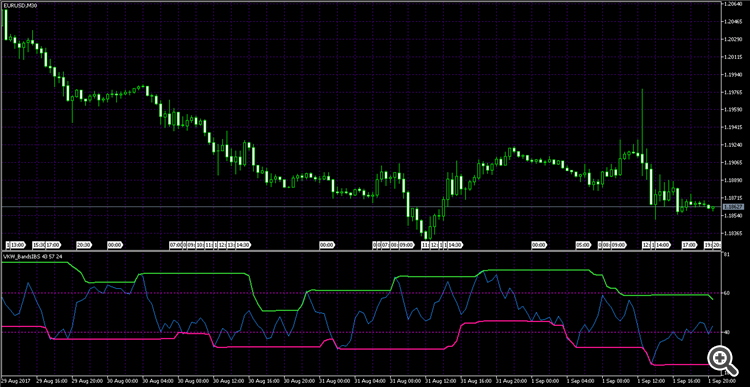The height and width of the screenshot is (387, 750).
Task: Click the 30 Aug 20:00 date label
Action: pyautogui.click(x=298, y=382)
